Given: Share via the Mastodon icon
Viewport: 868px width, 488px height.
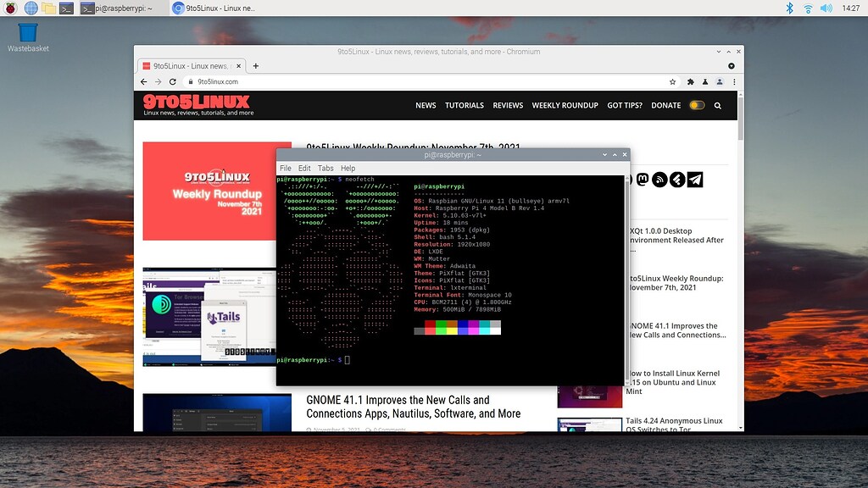Looking at the screenshot, I should 642,179.
